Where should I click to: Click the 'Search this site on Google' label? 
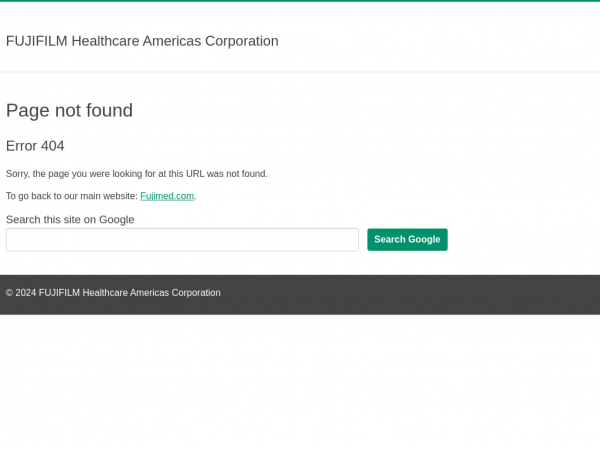point(70,220)
